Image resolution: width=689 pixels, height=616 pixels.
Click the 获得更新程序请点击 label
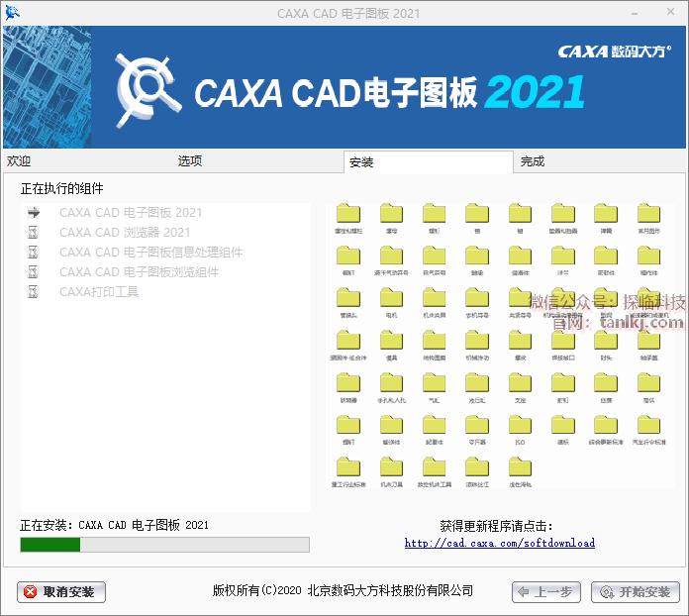(497, 526)
